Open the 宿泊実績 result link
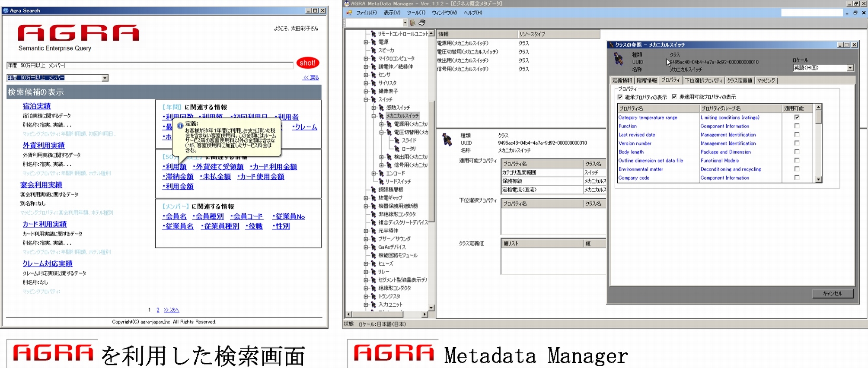Image resolution: width=868 pixels, height=368 pixels. (37, 106)
